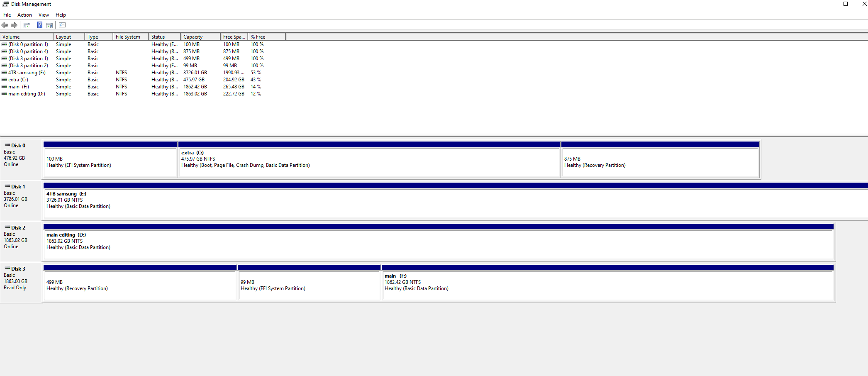Open the View menu
This screenshot has width=868, height=376.
44,15
